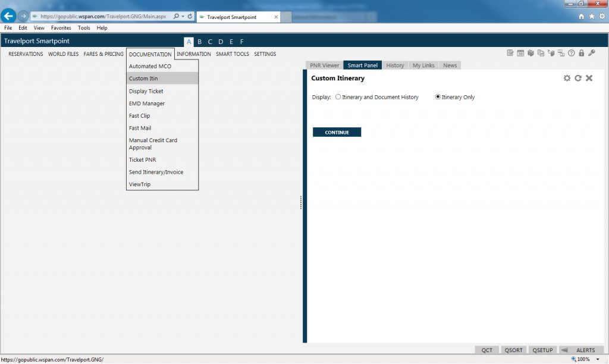Switch to work area A
This screenshot has height=364, width=609.
(189, 42)
